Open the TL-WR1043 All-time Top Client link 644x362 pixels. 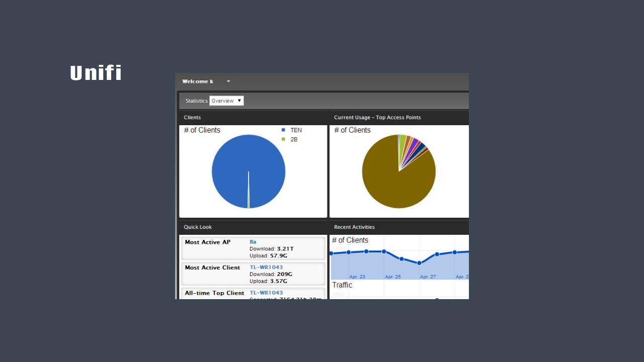coord(266,293)
